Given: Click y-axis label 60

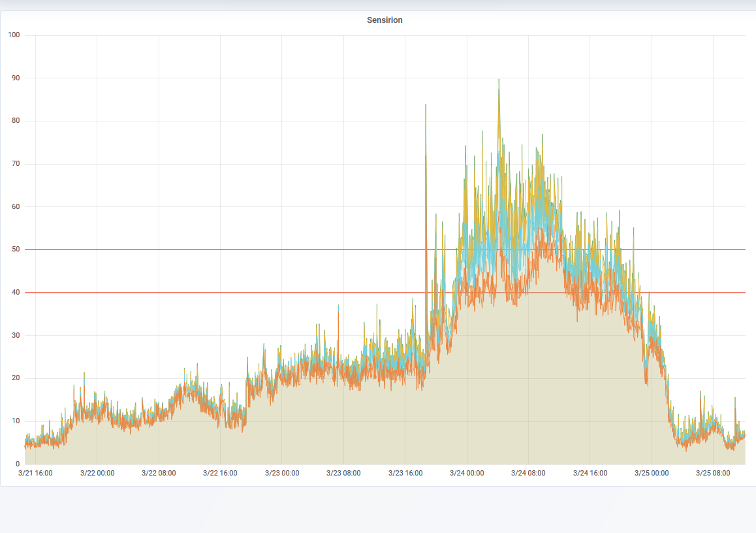Looking at the screenshot, I should tap(16, 206).
